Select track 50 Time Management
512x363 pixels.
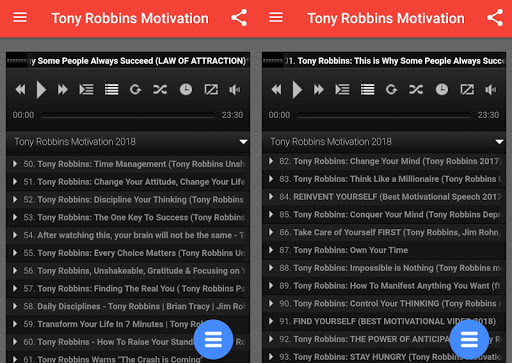128,164
